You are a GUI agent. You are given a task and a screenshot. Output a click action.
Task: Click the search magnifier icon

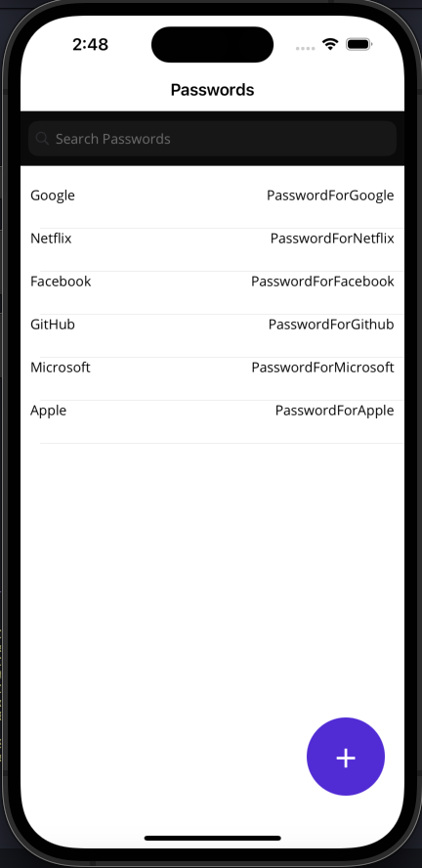(42, 139)
